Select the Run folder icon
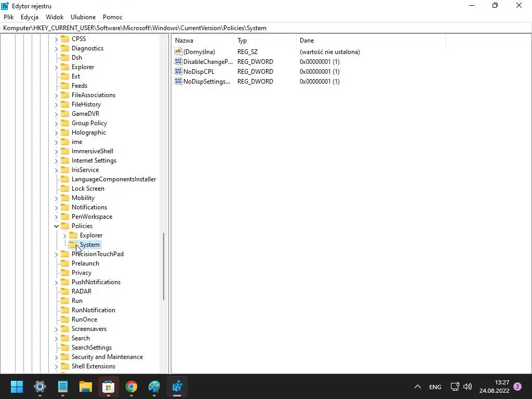This screenshot has height=399, width=532. click(x=65, y=301)
